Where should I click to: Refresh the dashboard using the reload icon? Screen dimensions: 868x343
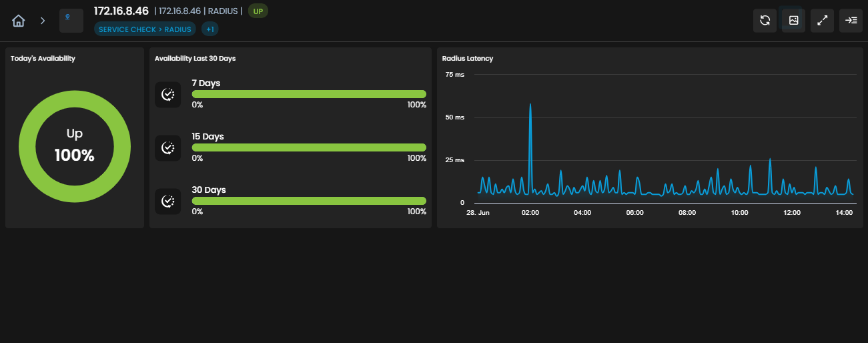[x=765, y=21]
